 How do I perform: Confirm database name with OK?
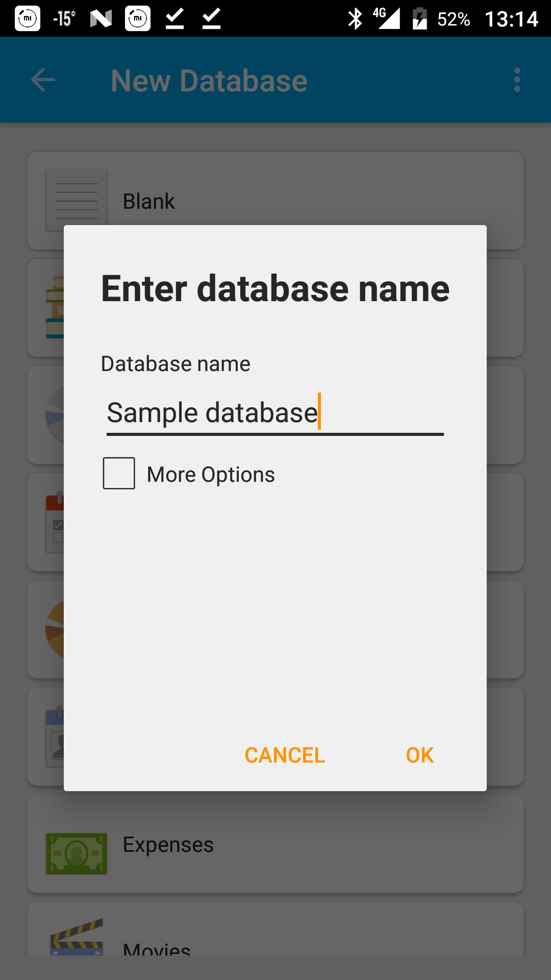point(419,755)
